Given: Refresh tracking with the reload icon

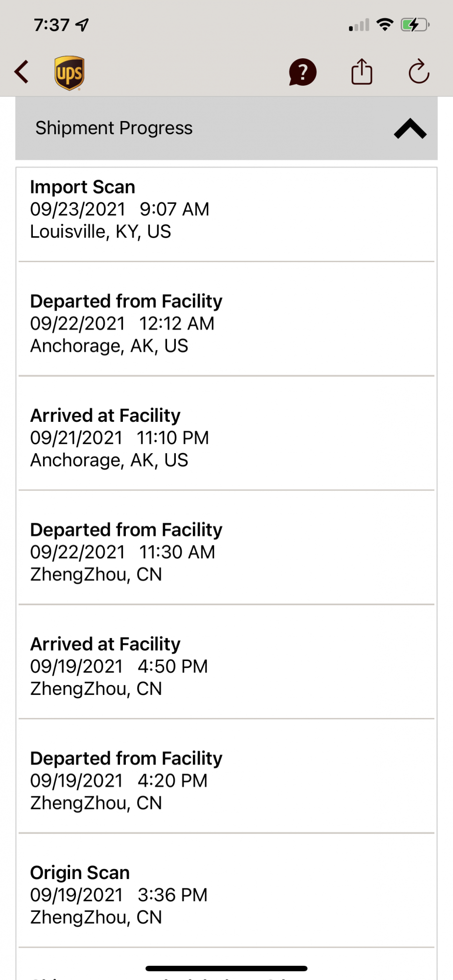Looking at the screenshot, I should tap(419, 72).
